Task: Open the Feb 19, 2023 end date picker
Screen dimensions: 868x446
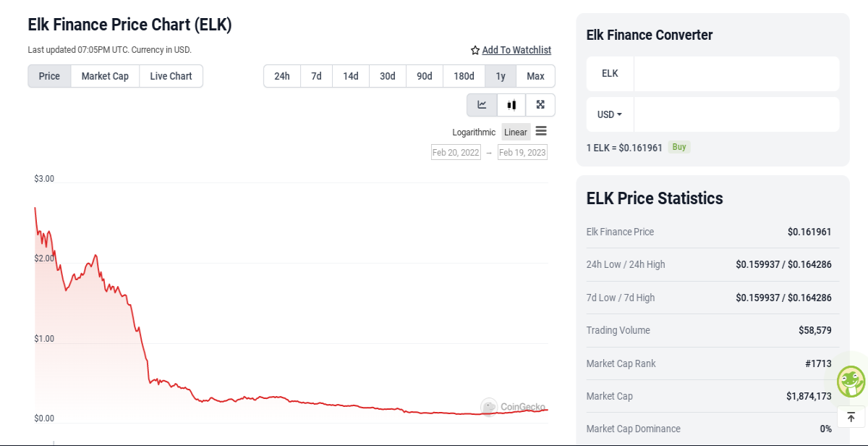Action: point(522,152)
